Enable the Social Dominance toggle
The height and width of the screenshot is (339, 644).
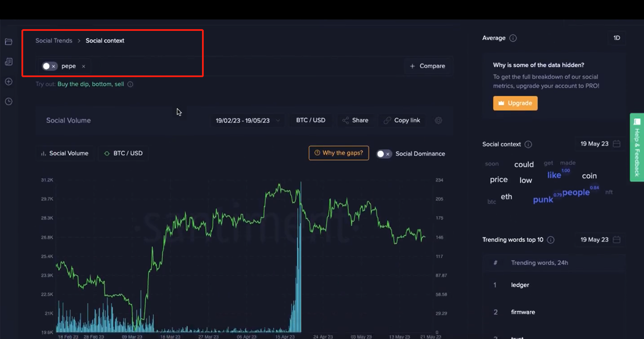point(384,154)
